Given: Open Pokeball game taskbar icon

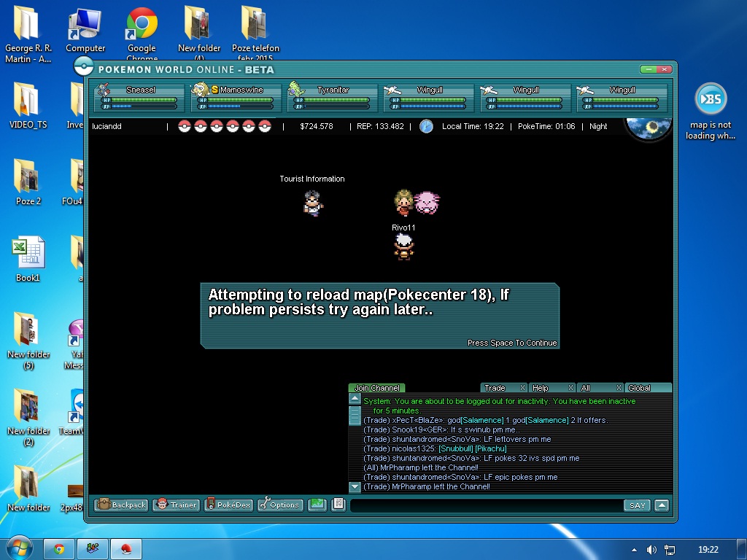Looking at the screenshot, I should (126, 549).
